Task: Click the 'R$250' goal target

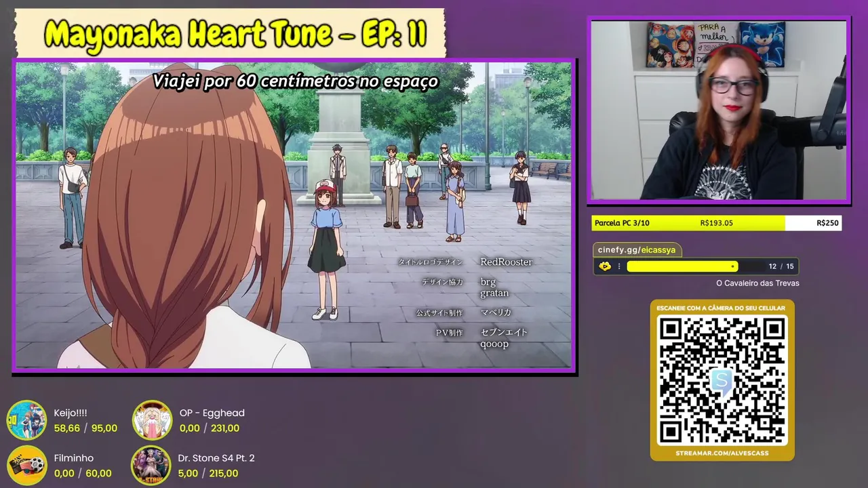Action: coord(828,223)
